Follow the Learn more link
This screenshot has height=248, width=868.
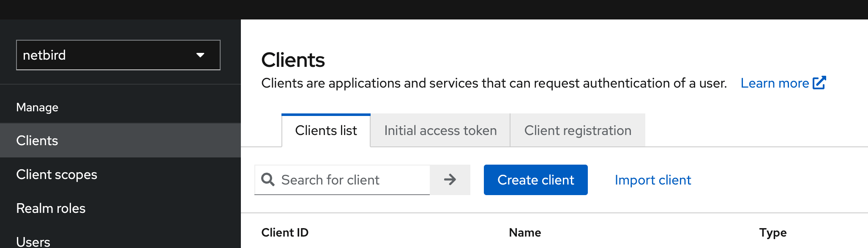774,83
